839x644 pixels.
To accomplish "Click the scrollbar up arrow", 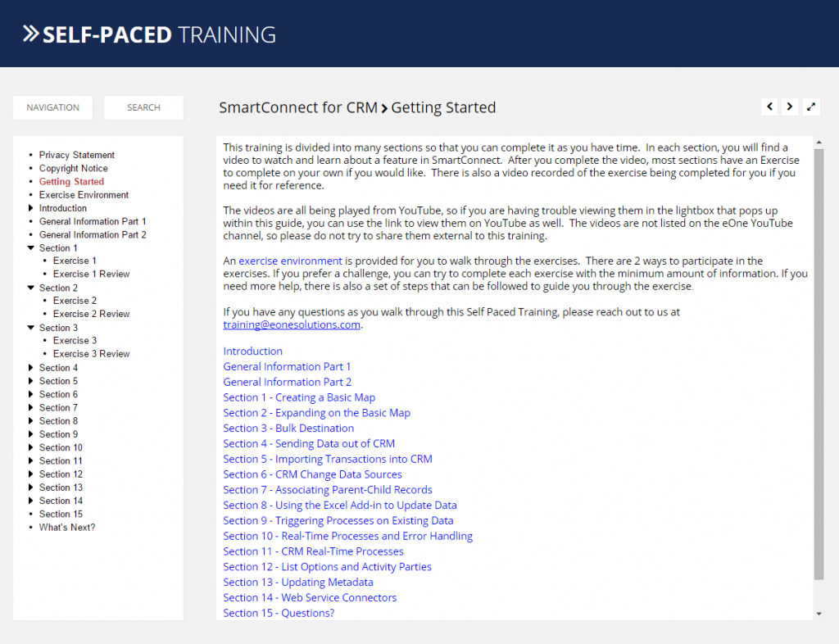I will pyautogui.click(x=819, y=143).
